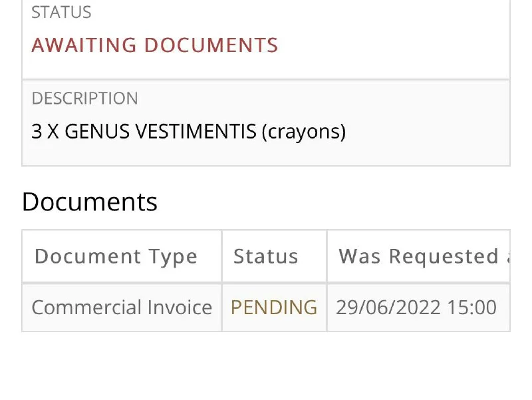532x400 pixels.
Task: Click the 3 X quantity prefix
Action: [45, 132]
